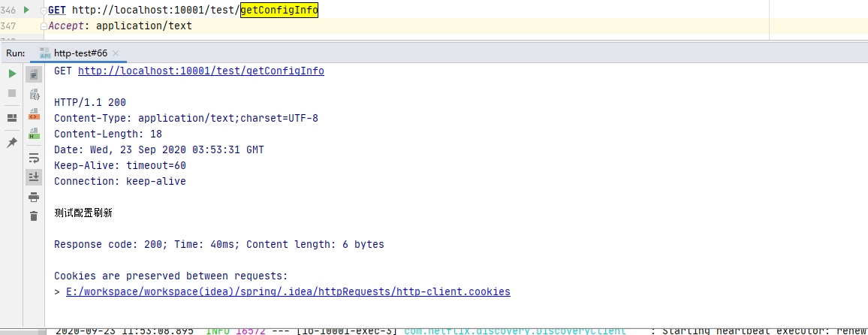
Task: Toggle scroll to end of output
Action: coord(34,177)
